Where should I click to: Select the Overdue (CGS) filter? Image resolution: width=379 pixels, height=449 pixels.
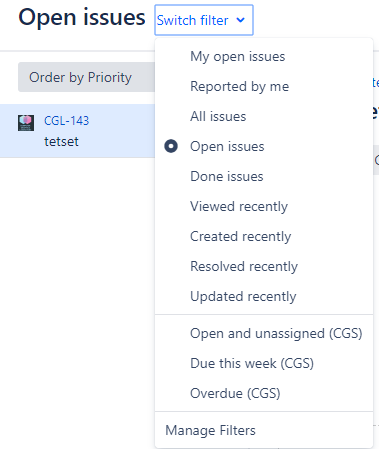coord(264,393)
